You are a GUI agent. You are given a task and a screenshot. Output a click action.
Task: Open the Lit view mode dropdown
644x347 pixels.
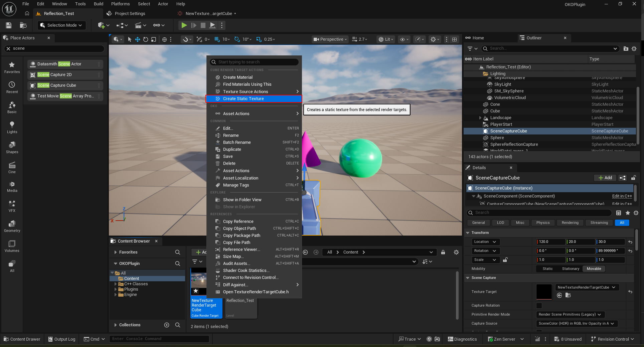click(x=385, y=39)
